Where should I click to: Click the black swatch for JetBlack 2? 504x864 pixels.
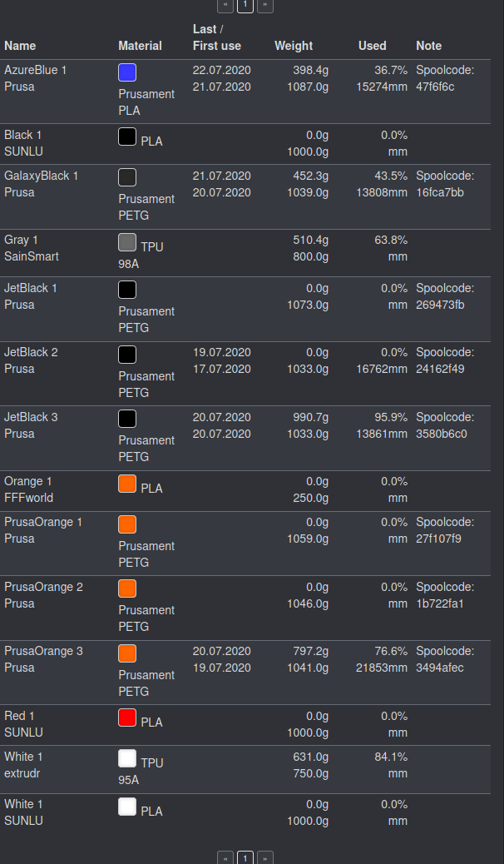click(x=126, y=354)
